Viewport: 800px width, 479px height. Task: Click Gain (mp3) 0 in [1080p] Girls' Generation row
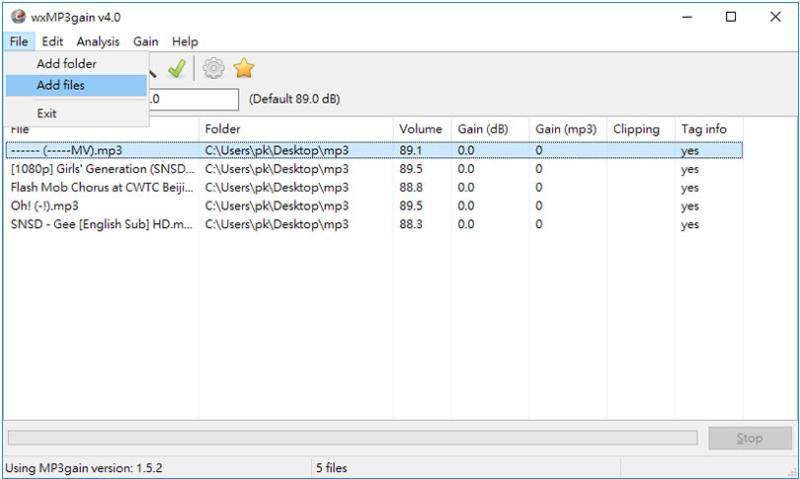[x=539, y=169]
